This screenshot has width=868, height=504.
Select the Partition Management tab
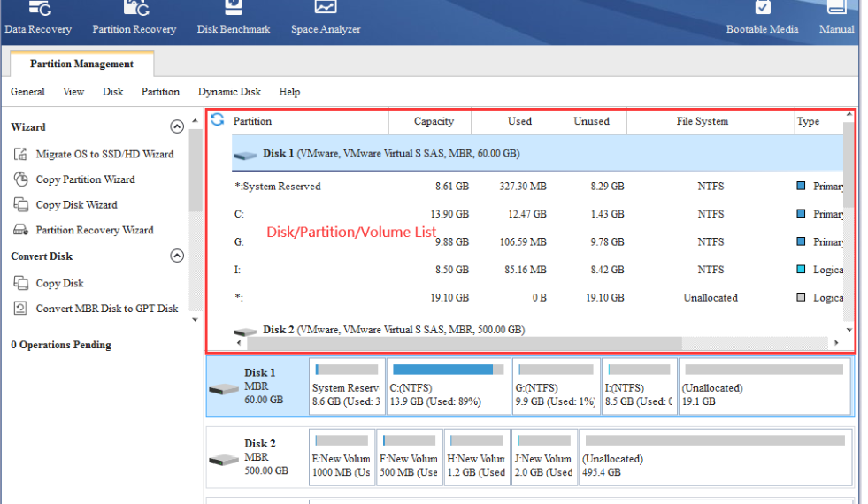[82, 64]
